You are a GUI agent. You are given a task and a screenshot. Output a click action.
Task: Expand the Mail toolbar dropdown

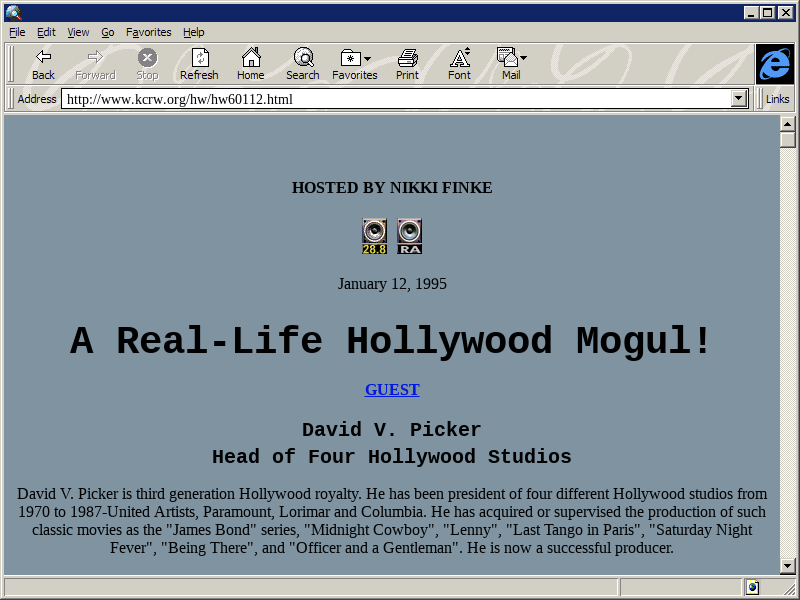[511, 64]
